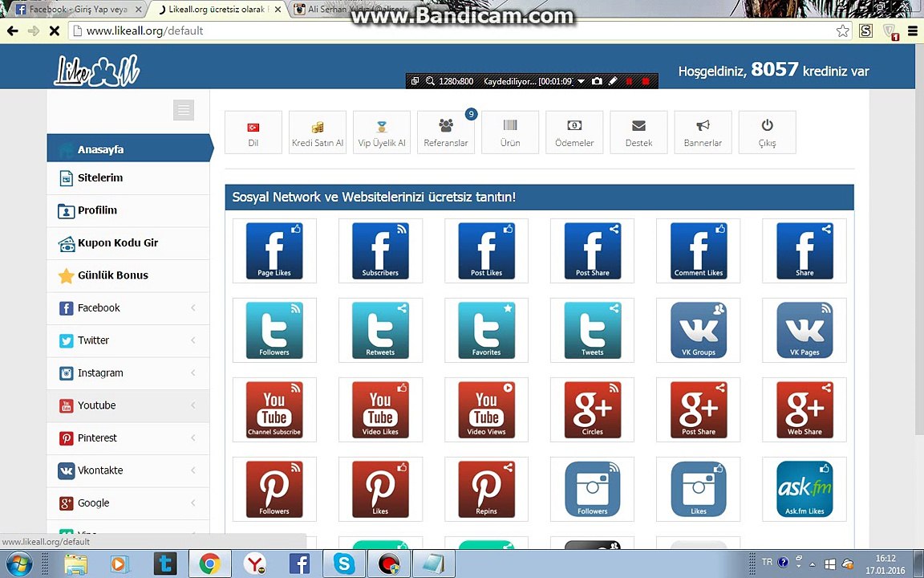Open Twitter Followers tile
Image resolution: width=924 pixels, height=578 pixels.
[x=274, y=330]
